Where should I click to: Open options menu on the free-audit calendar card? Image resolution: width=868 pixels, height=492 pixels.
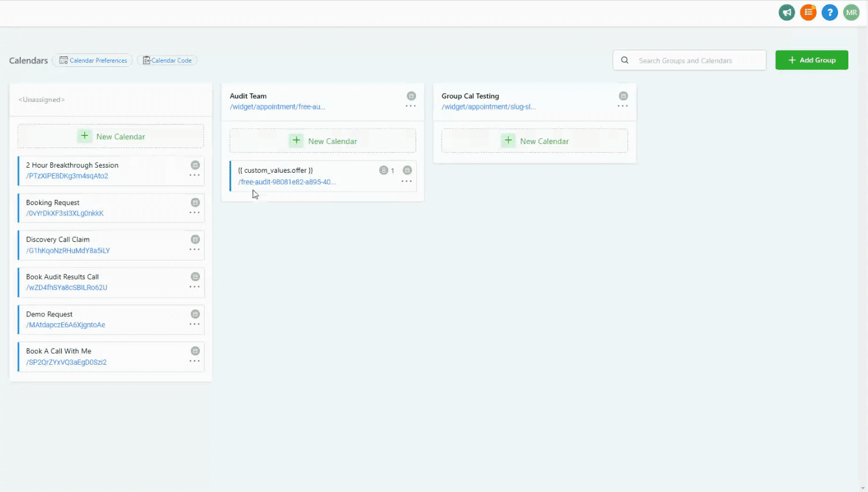pos(406,180)
